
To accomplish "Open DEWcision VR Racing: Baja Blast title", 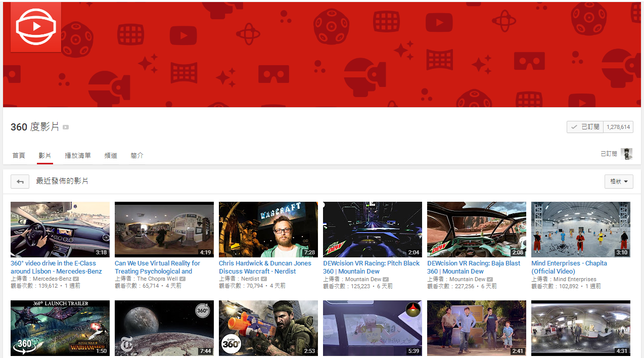I will tap(474, 267).
